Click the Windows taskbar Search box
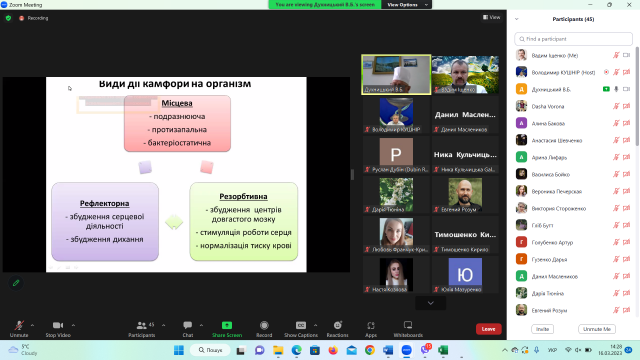This screenshot has height=360, width=640. (211, 350)
